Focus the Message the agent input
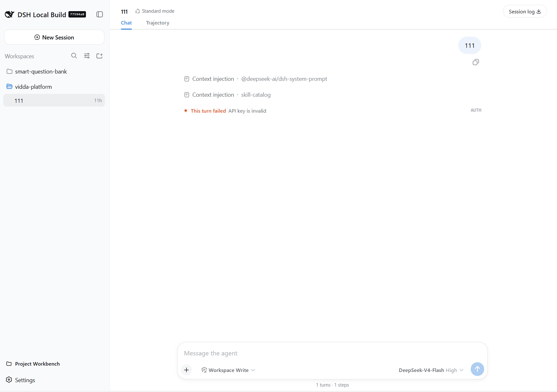The height and width of the screenshot is (392, 557). (x=332, y=353)
